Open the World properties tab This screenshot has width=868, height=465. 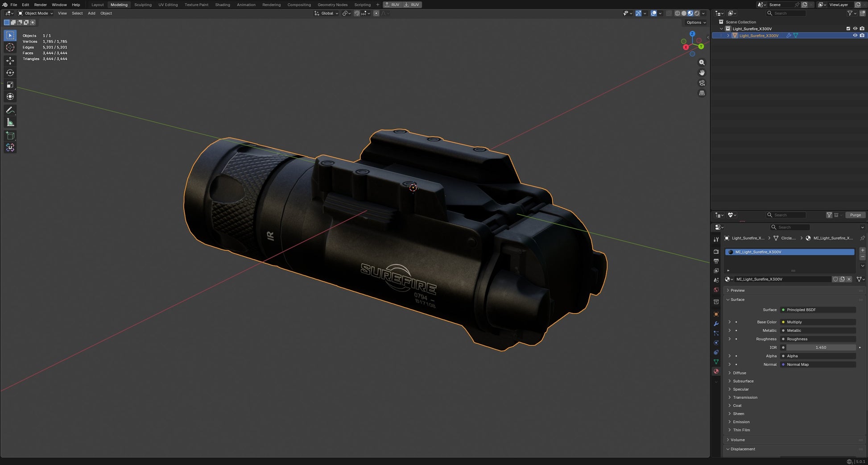[716, 290]
